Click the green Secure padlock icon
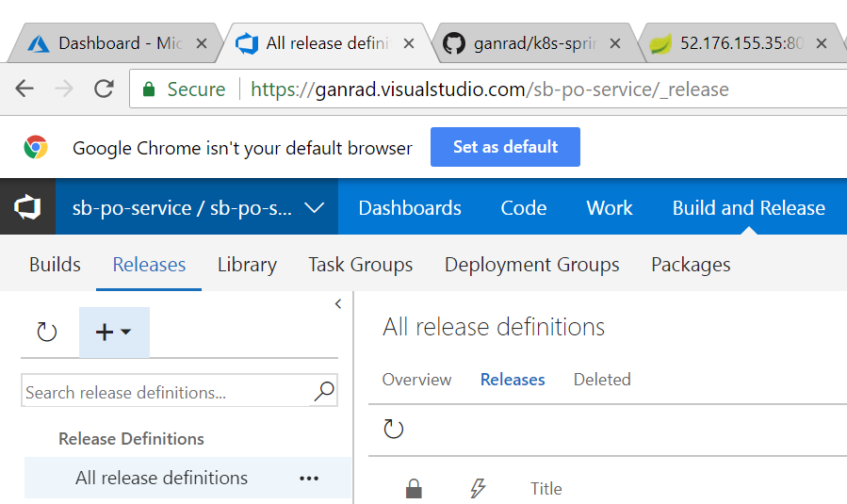The image size is (847, 504). point(149,89)
